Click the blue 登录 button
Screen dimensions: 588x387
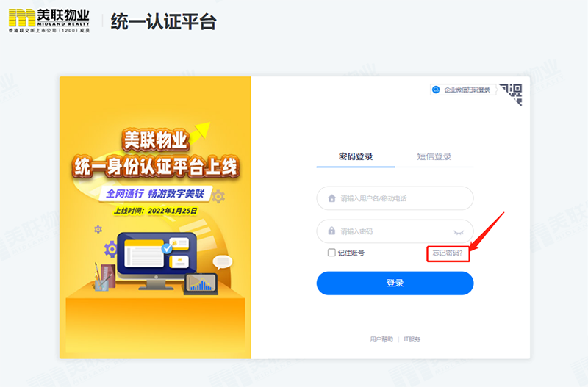pyautogui.click(x=395, y=283)
